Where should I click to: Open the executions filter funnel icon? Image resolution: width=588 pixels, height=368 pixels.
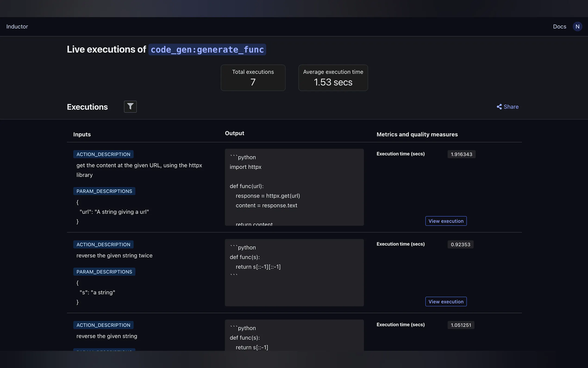coord(130,107)
